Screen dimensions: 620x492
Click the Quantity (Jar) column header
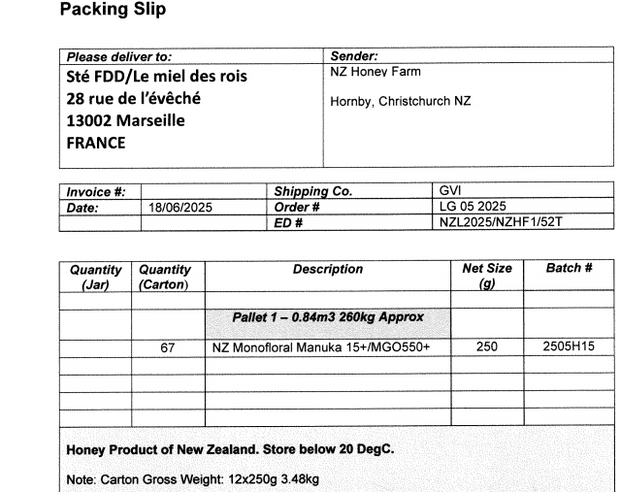pos(95,277)
